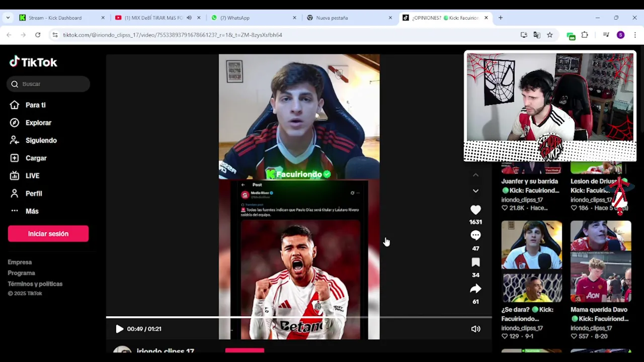Open Mama querida Davo video thumbnail
Image resolution: width=644 pixels, height=362 pixels.
click(601, 262)
